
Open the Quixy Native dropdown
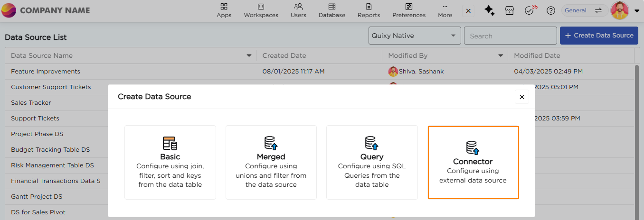414,36
